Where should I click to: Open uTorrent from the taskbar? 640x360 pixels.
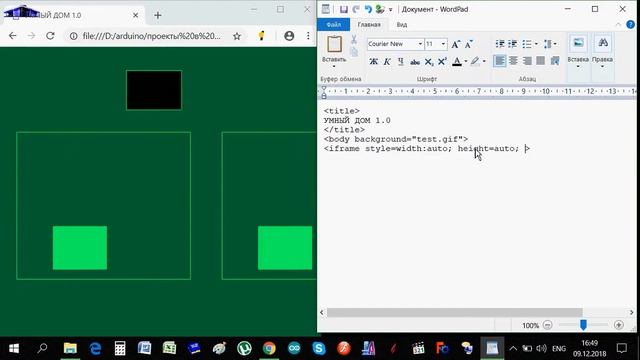[244, 348]
